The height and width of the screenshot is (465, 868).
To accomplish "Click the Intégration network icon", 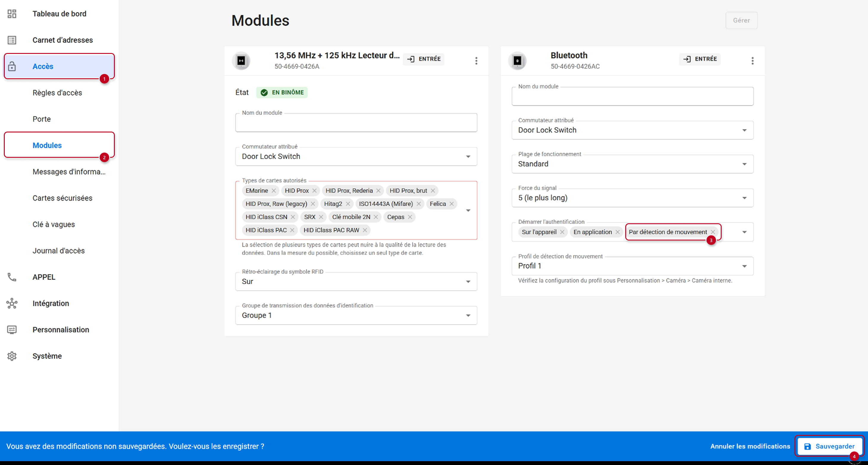I will 12,303.
